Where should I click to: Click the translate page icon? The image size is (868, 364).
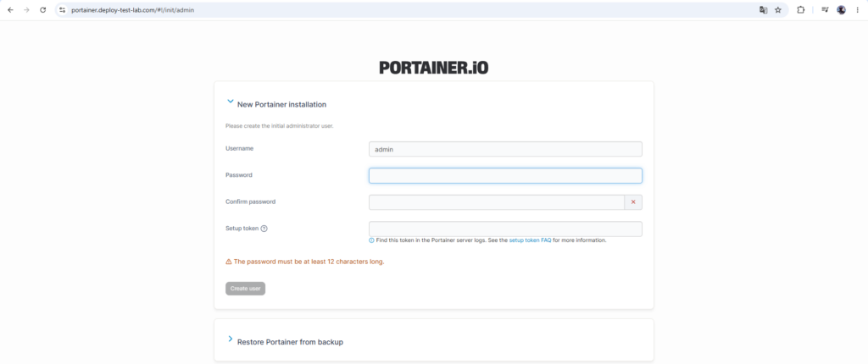tap(764, 10)
